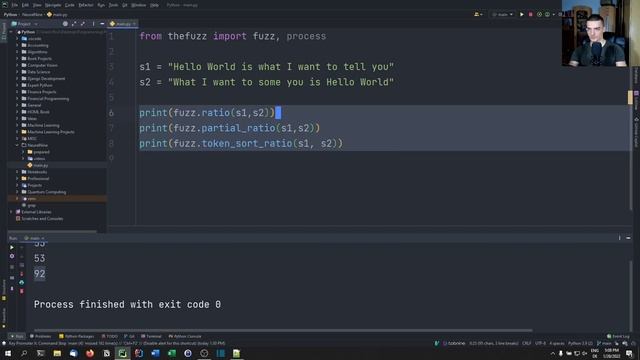Image resolution: width=640 pixels, height=360 pixels.
Task: Select the main.py editor tab
Action: (x=123, y=24)
